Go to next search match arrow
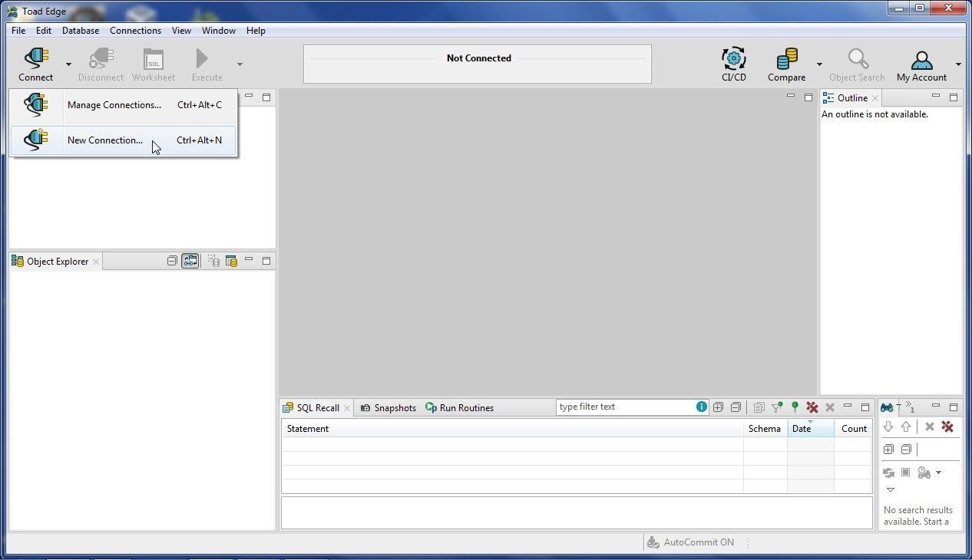Image resolution: width=972 pixels, height=560 pixels. (x=888, y=427)
